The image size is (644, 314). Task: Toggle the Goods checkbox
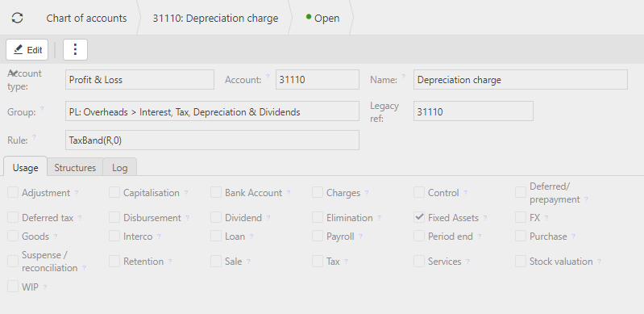click(13, 236)
